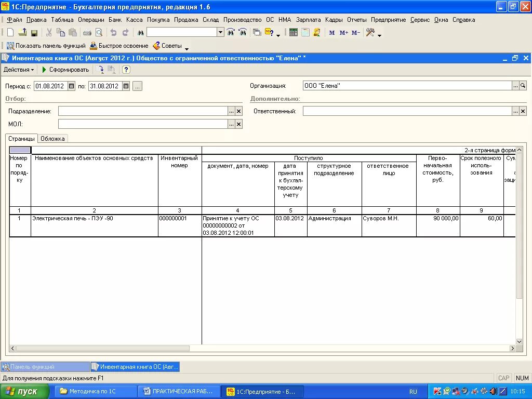Click the period selection ellipsis button
This screenshot has width=532, height=399.
coord(137,86)
